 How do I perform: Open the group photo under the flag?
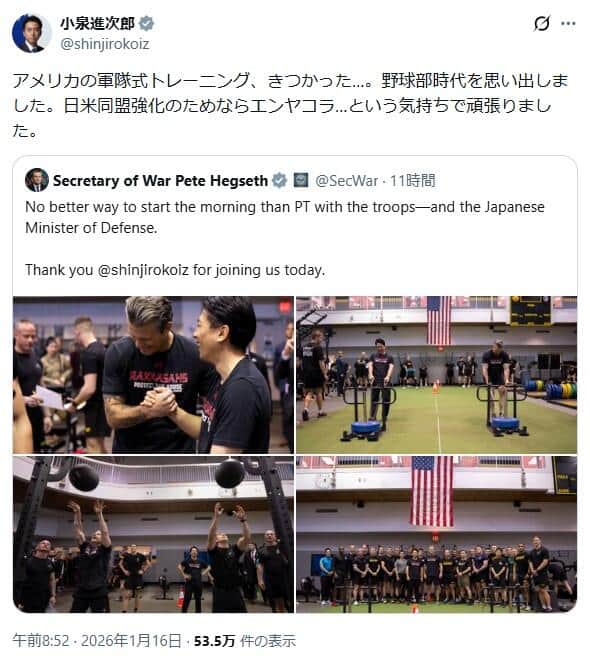436,534
